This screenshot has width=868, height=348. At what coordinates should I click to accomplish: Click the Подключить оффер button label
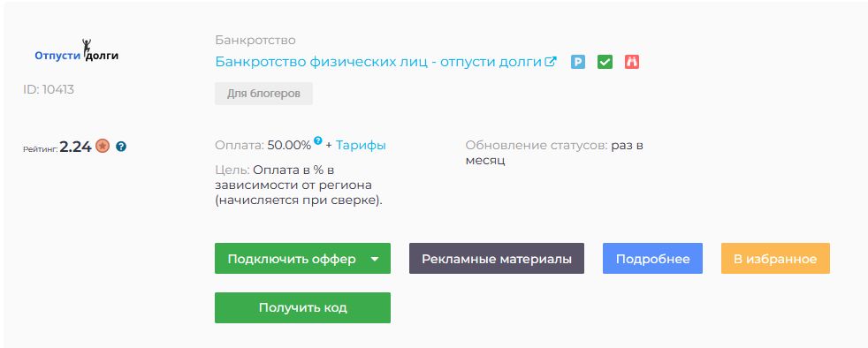[x=292, y=259]
